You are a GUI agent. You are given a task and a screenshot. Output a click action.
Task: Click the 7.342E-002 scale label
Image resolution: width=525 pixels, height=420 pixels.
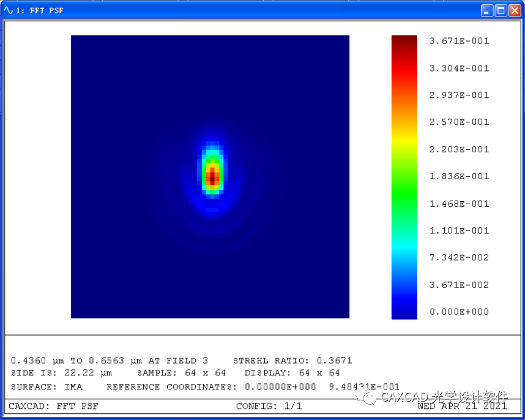click(x=459, y=257)
